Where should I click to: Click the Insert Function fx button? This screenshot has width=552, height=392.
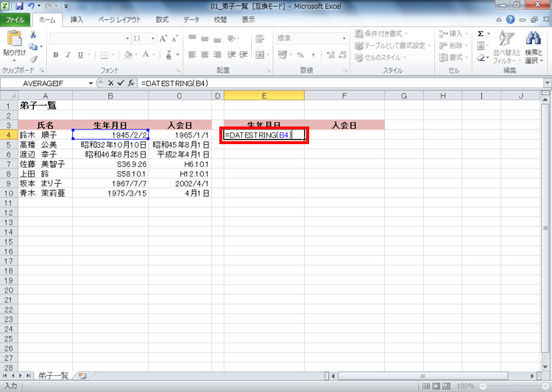pos(131,83)
